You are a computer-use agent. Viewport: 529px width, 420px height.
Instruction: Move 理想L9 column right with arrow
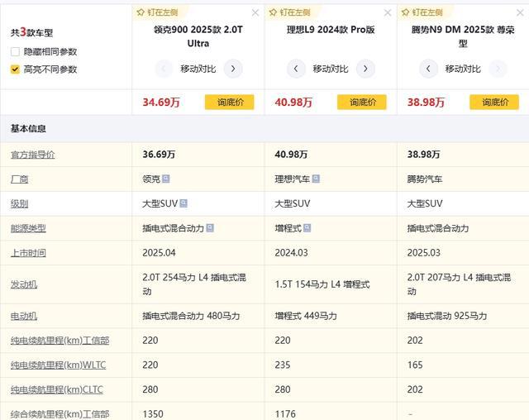[365, 69]
